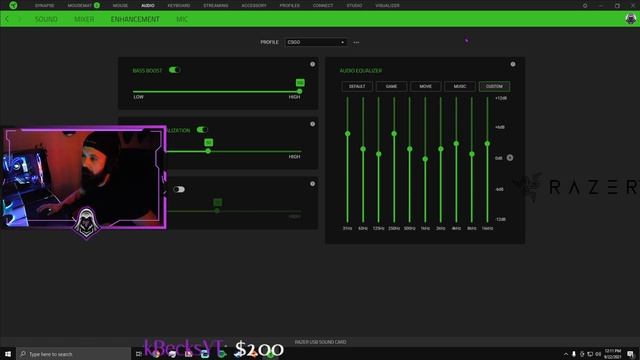Click the 16kHz equalizer slider handle
640x360 pixels.
487,144
